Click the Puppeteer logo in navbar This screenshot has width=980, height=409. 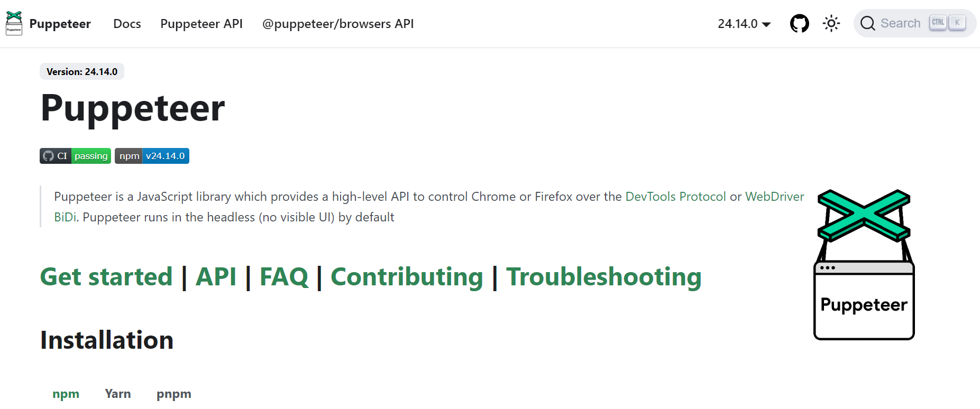coord(14,23)
